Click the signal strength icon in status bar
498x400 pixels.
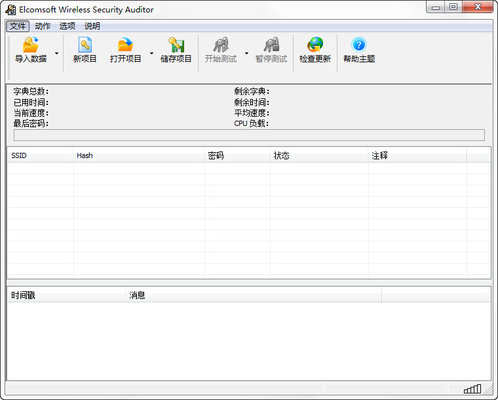pyautogui.click(x=472, y=389)
